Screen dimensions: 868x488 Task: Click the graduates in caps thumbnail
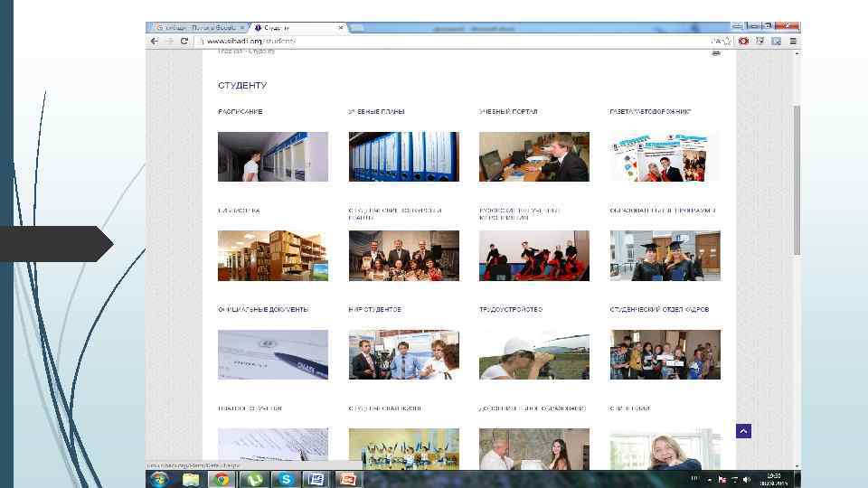tap(665, 256)
